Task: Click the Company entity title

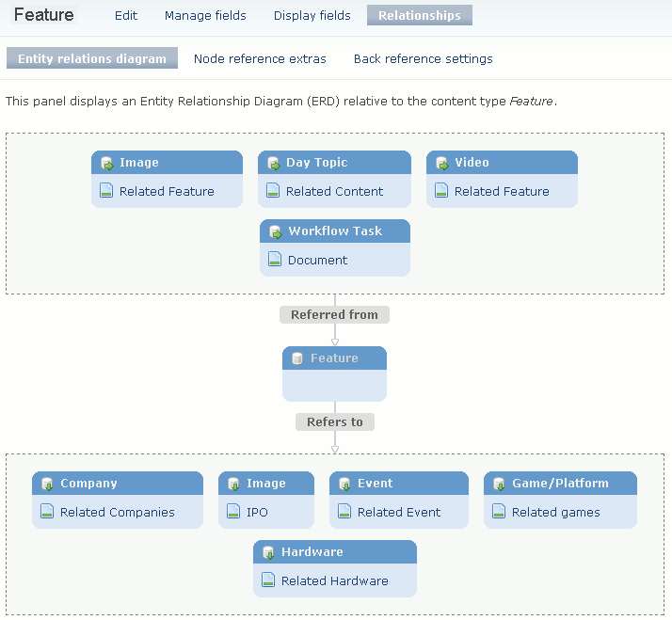Action: (88, 484)
